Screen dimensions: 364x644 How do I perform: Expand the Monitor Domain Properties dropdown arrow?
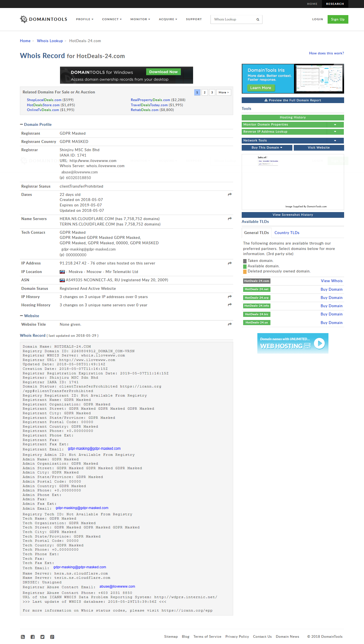(335, 125)
